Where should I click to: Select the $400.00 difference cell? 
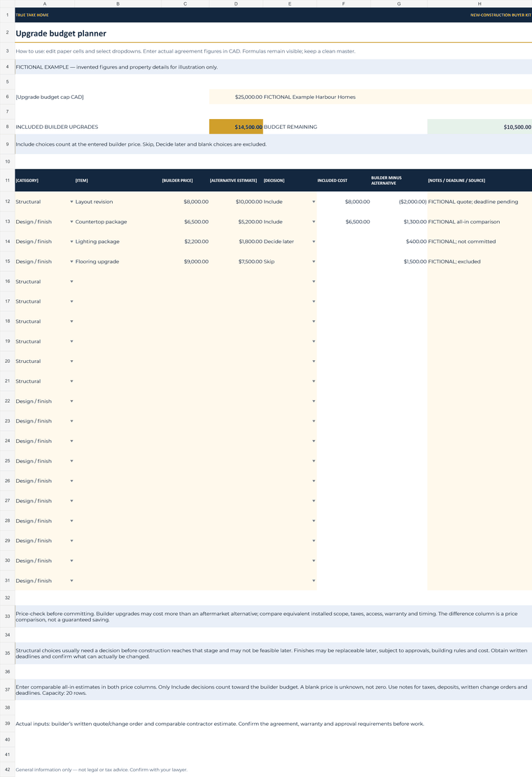click(399, 241)
